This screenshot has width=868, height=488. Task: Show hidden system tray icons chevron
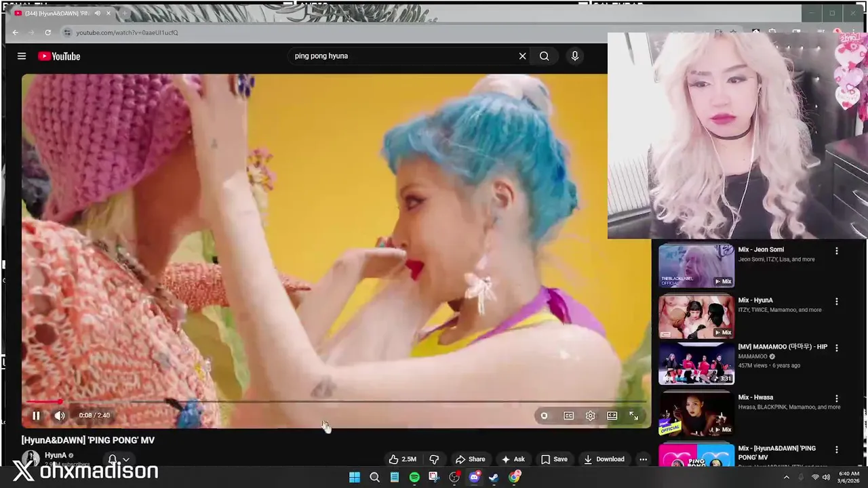(786, 477)
